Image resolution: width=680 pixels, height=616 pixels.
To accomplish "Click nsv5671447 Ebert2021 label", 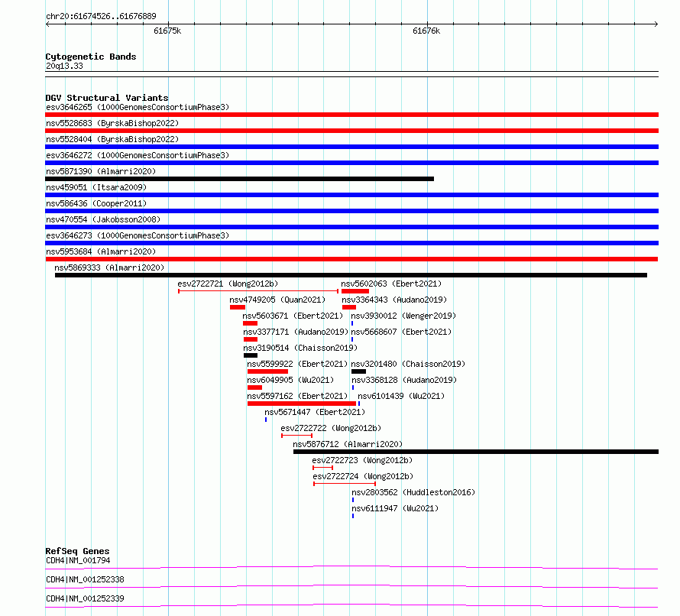I will (x=315, y=412).
